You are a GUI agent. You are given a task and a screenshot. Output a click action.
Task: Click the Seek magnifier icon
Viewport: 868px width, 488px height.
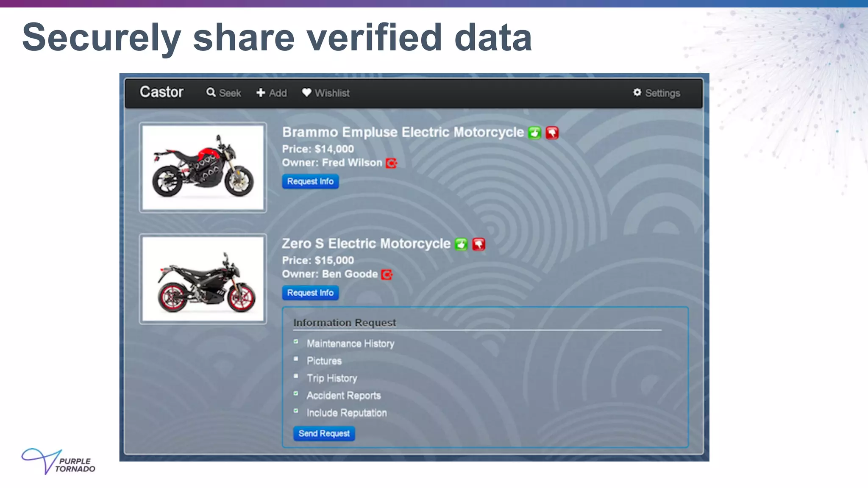(211, 92)
